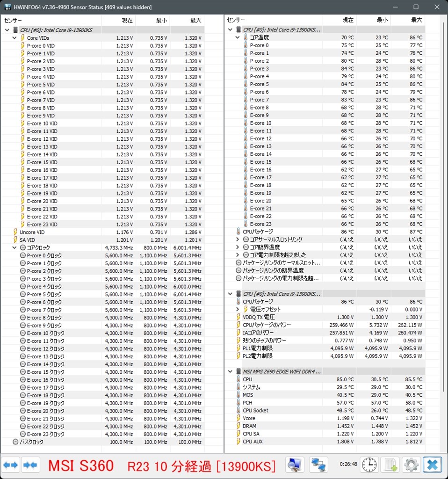Click lightning icon beside DRAM row
The height and width of the screenshot is (479, 448).
[x=238, y=426]
